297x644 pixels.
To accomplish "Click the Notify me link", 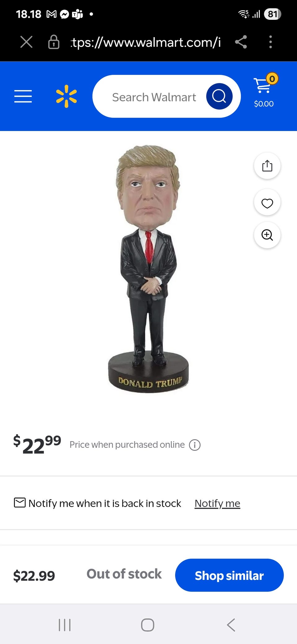I will [217, 503].
